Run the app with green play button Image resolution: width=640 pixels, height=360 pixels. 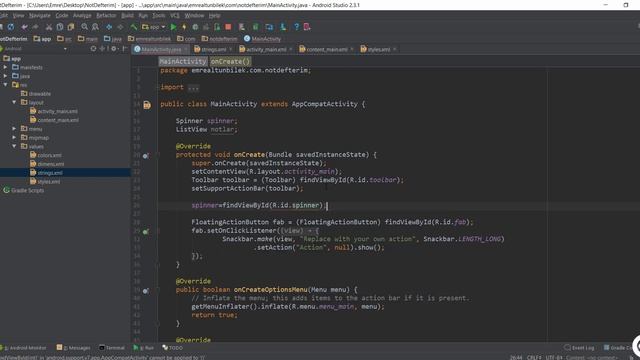173,27
